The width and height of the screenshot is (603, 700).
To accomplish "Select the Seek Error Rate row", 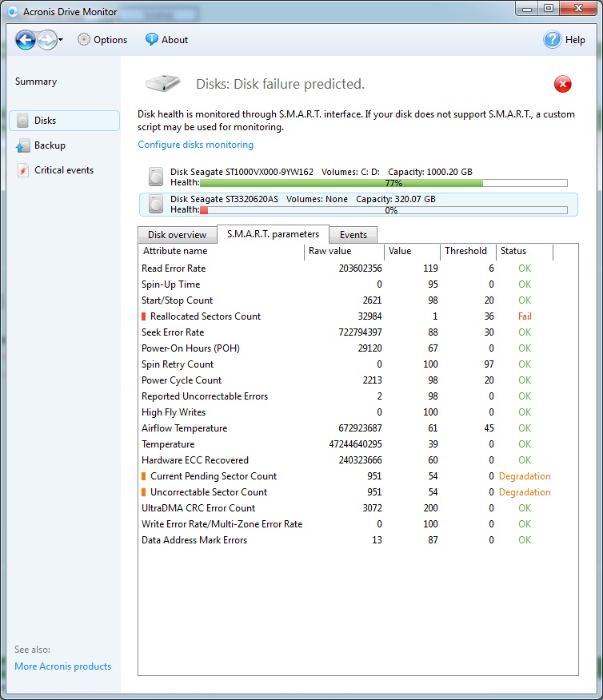I will point(346,332).
